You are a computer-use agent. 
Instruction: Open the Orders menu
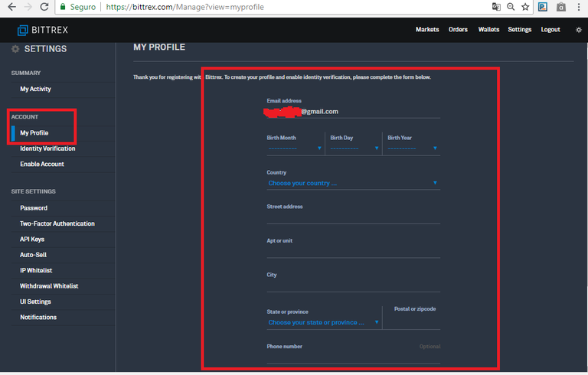458,30
